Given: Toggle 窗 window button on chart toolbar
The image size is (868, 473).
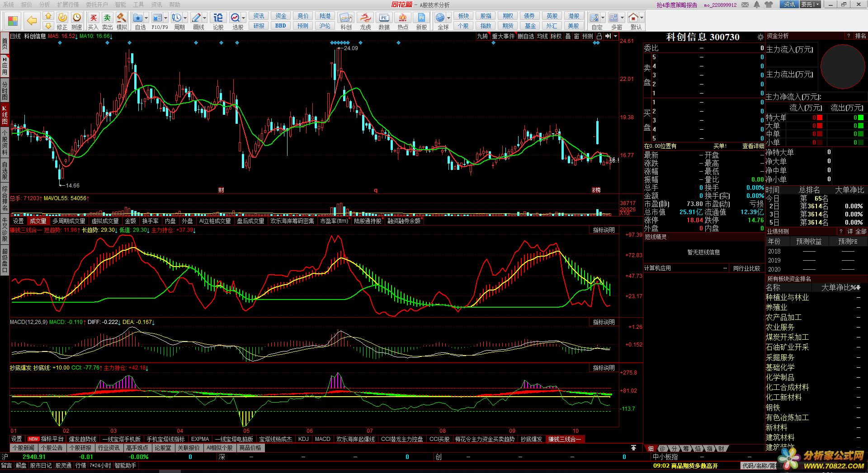Looking at the screenshot, I should 576,36.
